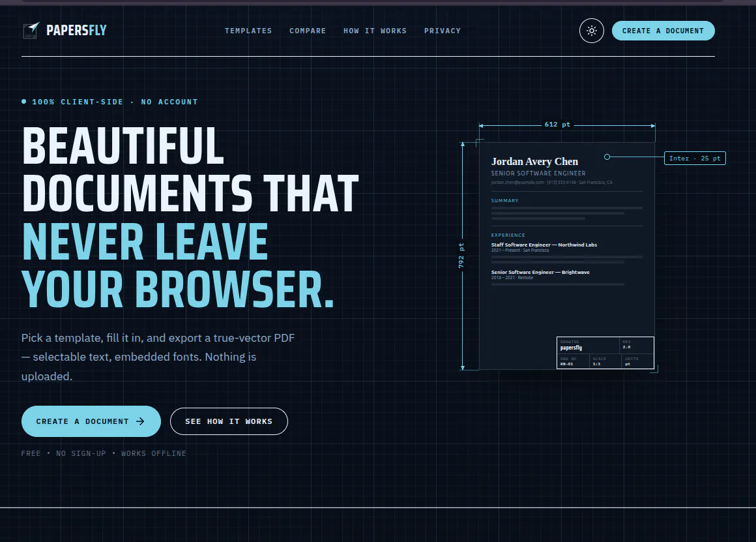756x542 pixels.
Task: Open the Templates nav item
Action: point(248,31)
